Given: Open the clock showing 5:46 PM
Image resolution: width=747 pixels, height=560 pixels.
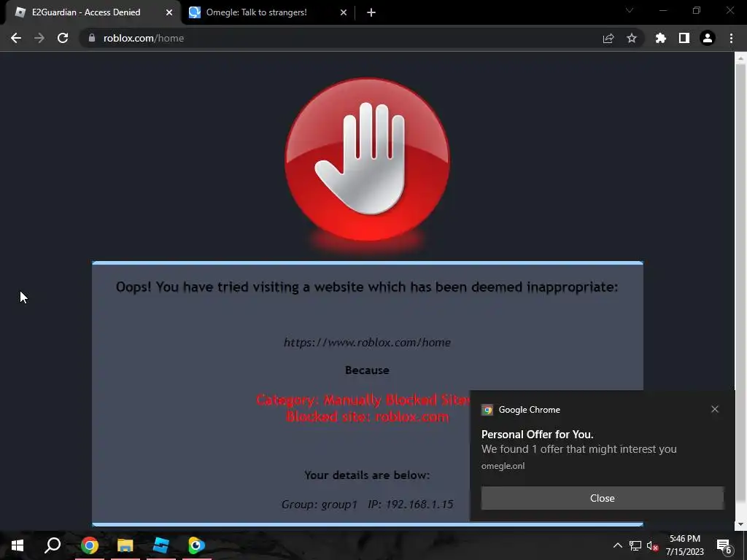Looking at the screenshot, I should point(684,545).
